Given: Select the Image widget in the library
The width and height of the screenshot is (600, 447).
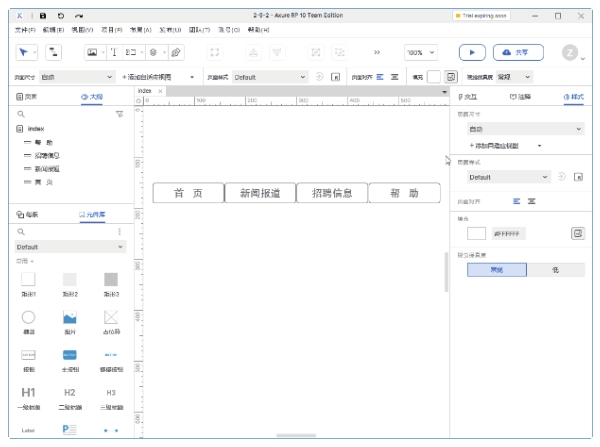Looking at the screenshot, I should click(x=70, y=317).
